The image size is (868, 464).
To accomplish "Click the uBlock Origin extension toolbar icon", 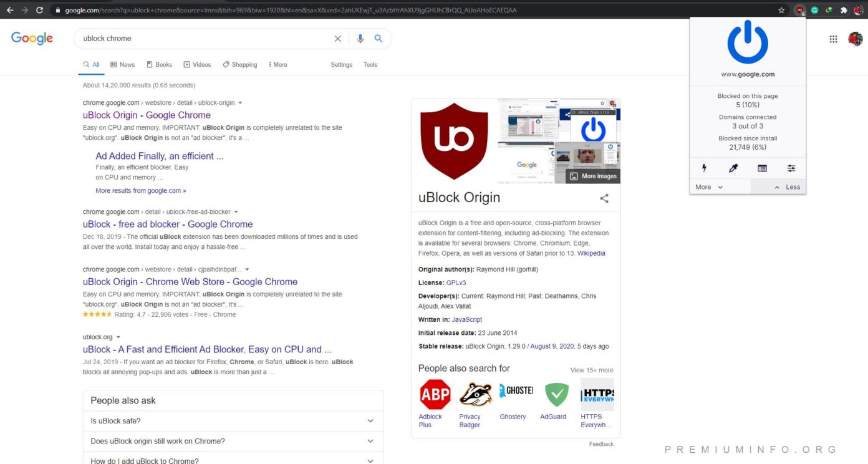I will coord(800,10).
